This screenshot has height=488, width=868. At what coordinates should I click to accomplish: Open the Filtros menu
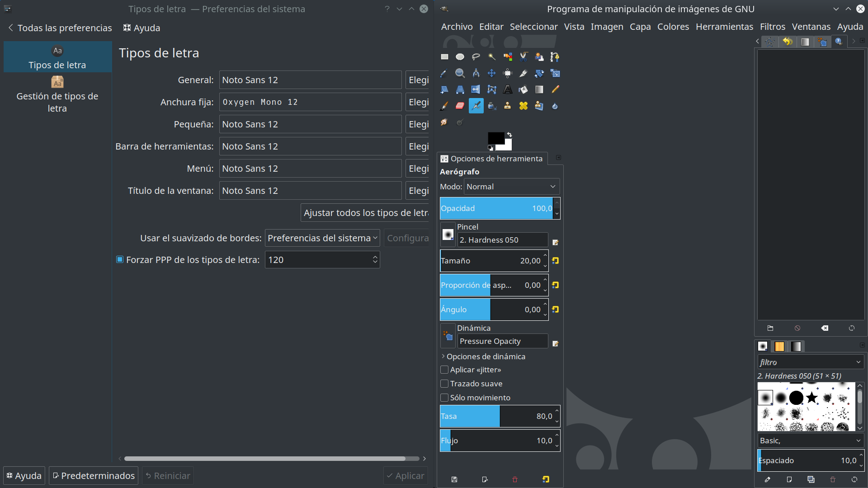point(772,27)
